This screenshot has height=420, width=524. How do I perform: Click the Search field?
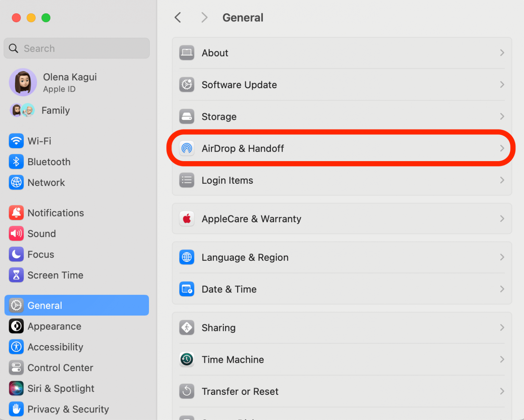click(x=77, y=48)
